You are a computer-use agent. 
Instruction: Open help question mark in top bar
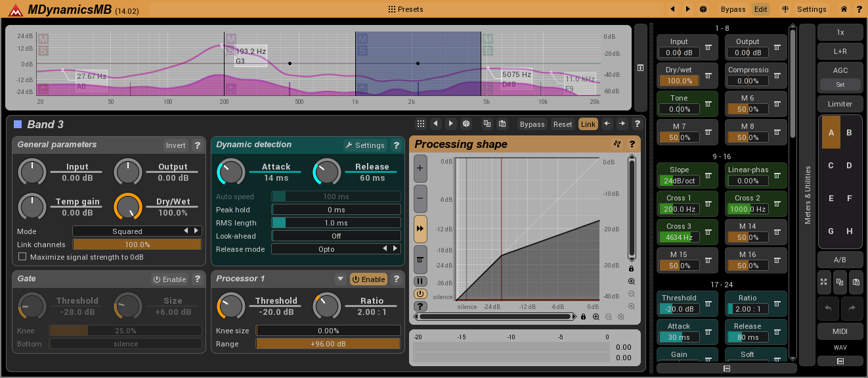coord(859,9)
